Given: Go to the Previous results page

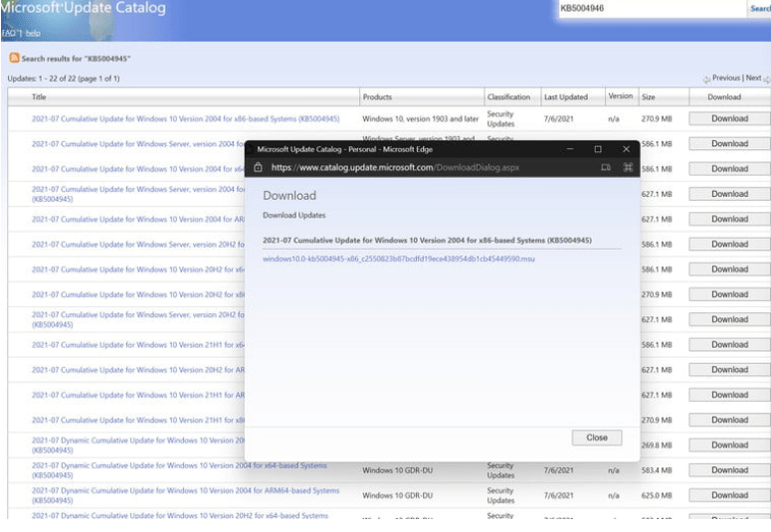Looking at the screenshot, I should (726, 78).
